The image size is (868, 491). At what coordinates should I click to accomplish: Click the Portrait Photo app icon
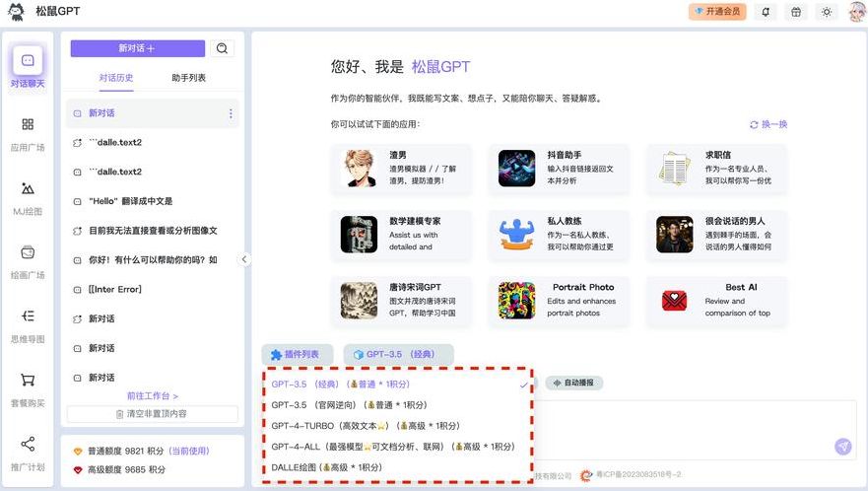point(516,301)
